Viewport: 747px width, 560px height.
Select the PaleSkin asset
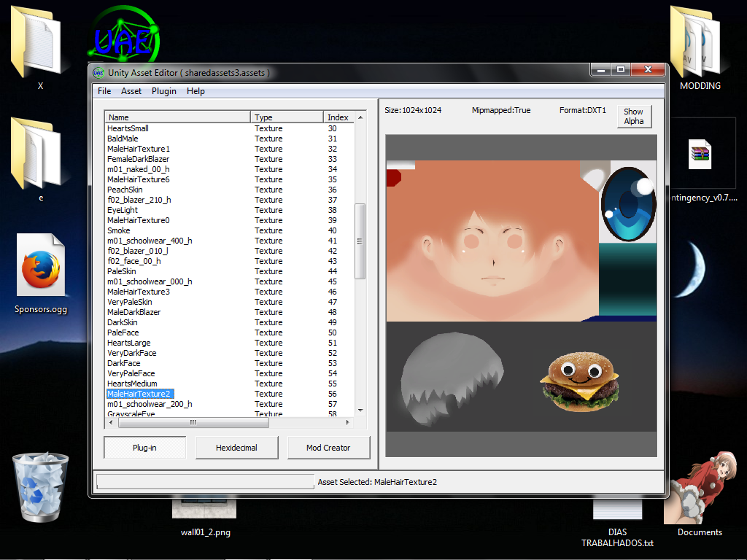pyautogui.click(x=230, y=271)
